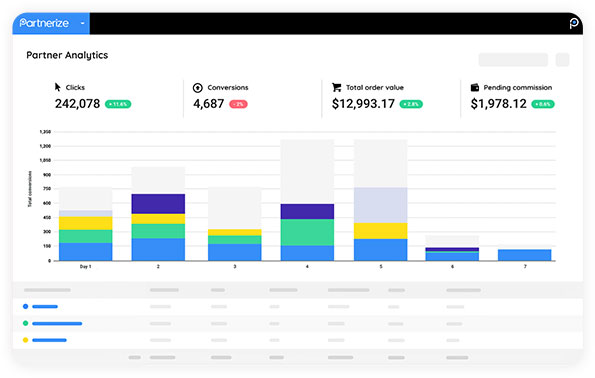Click the small square button at top right

coord(562,60)
